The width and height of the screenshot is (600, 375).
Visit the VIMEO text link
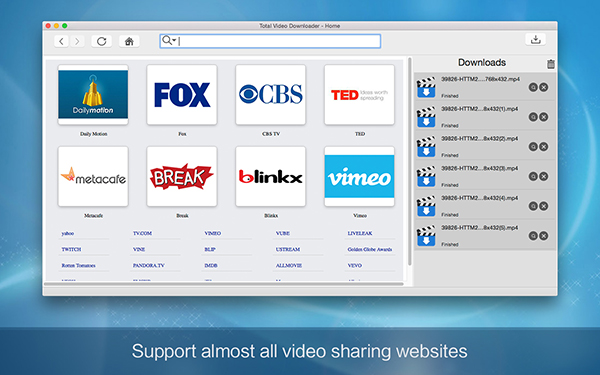[x=213, y=233]
